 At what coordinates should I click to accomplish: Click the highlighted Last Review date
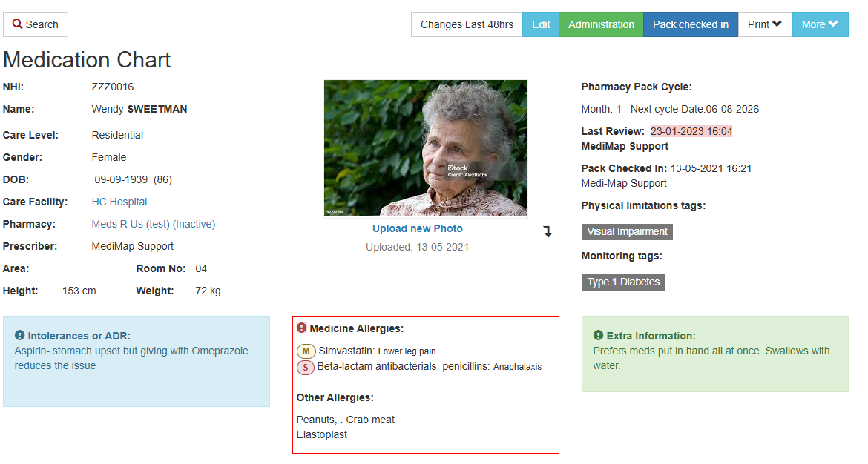tap(691, 131)
